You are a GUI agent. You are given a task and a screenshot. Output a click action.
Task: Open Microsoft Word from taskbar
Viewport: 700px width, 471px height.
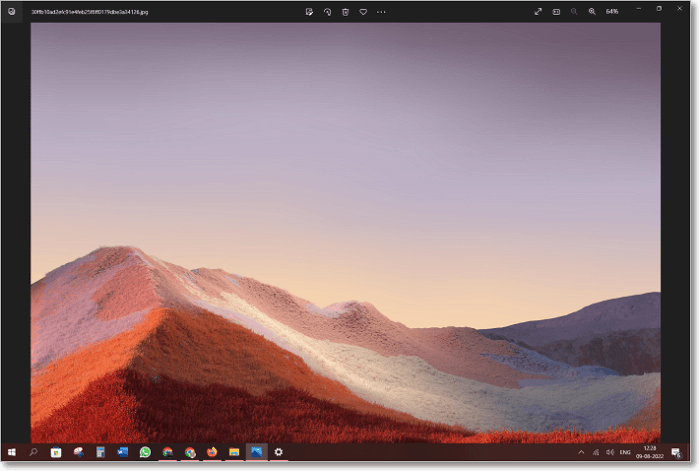pyautogui.click(x=123, y=452)
